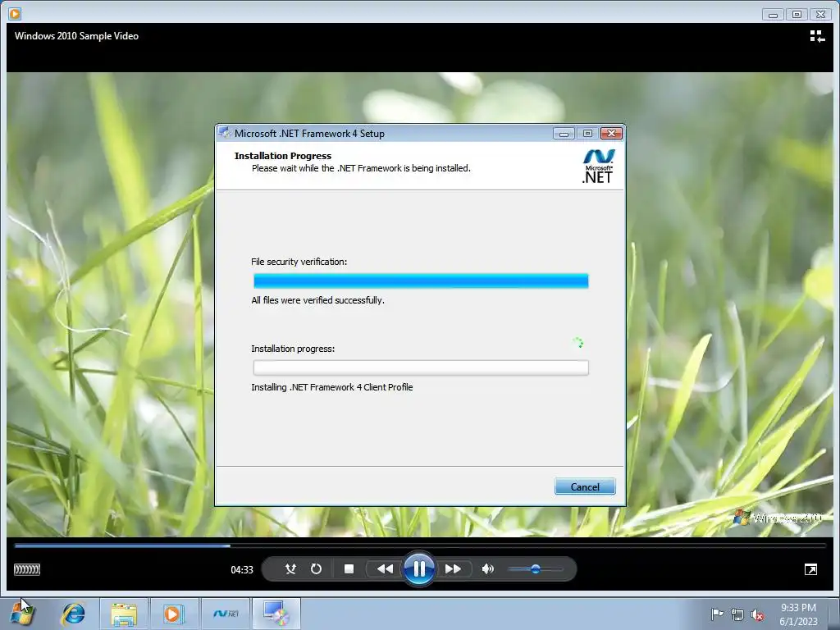Click the visualizer bars icon left of 04:33
The height and width of the screenshot is (630, 840).
point(27,569)
